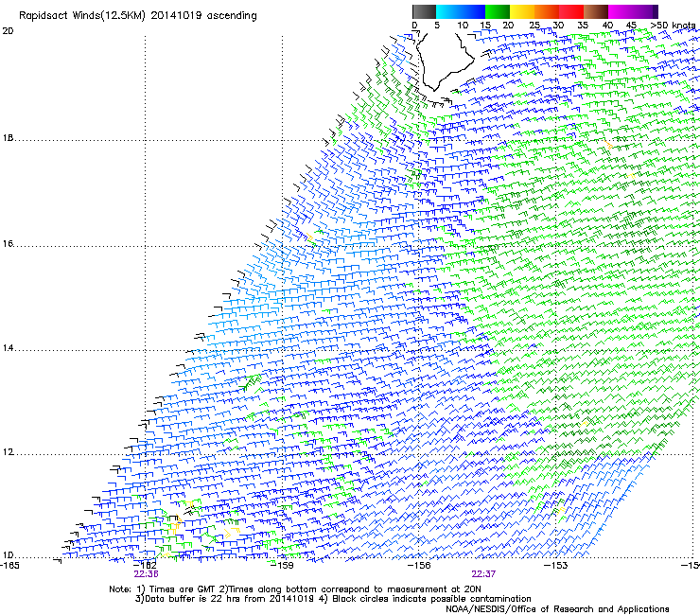Click the legend scale number '40'

pos(607,26)
